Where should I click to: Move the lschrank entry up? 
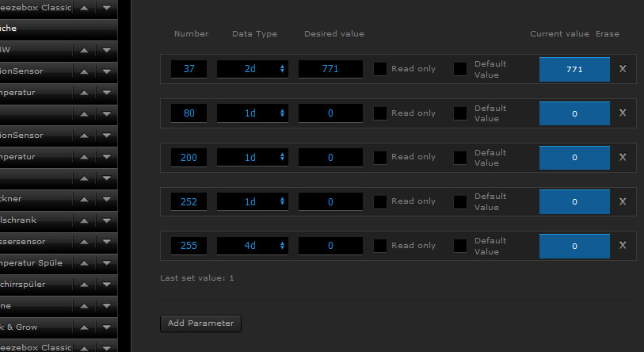(x=84, y=220)
